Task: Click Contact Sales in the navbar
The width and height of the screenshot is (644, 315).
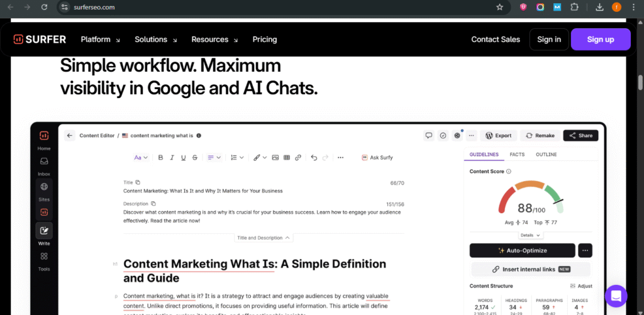Action: [x=496, y=40]
